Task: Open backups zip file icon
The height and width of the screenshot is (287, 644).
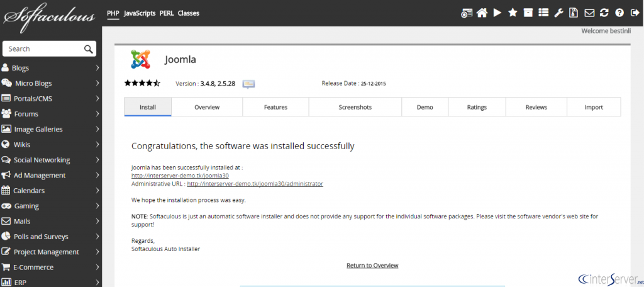Action: tap(574, 13)
